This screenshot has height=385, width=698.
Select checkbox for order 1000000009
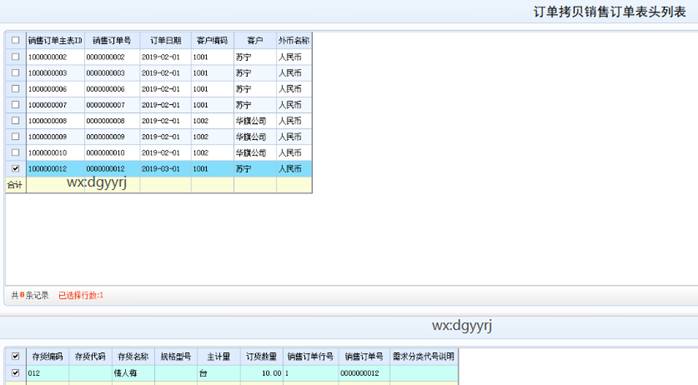[16, 137]
